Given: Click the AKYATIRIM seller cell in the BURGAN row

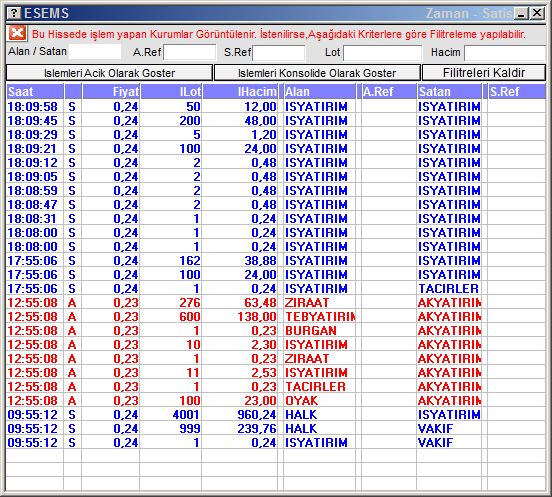Looking at the screenshot, I should pos(449,331).
